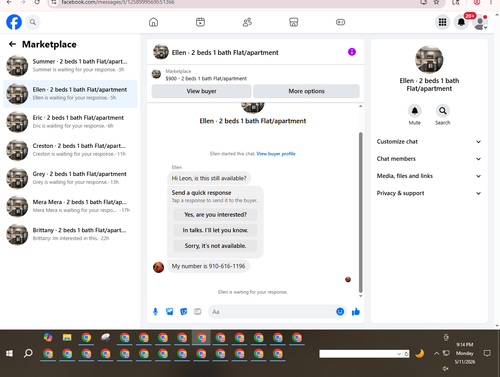
Task: Click Ellen's profile picture in panel
Action: click(429, 59)
